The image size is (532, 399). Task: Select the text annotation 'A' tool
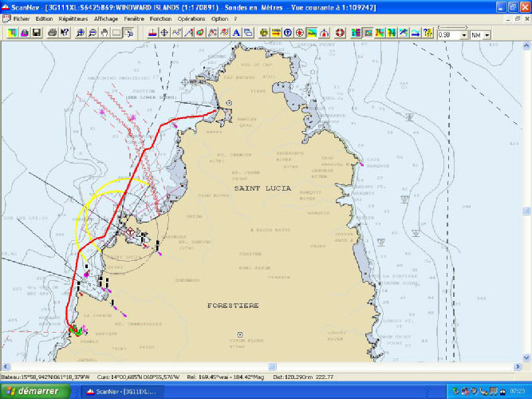point(236,34)
